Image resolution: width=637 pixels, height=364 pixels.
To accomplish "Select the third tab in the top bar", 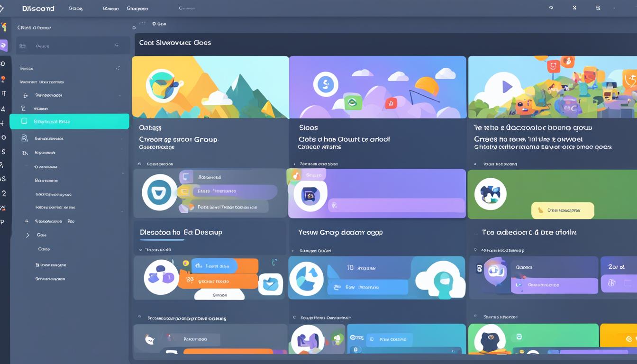I will pos(137,9).
